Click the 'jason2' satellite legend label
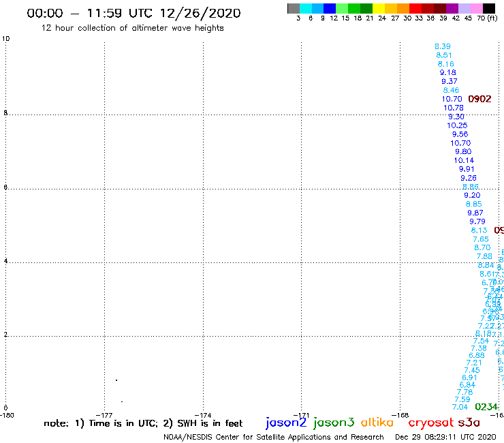504x443 pixels. pos(286,423)
